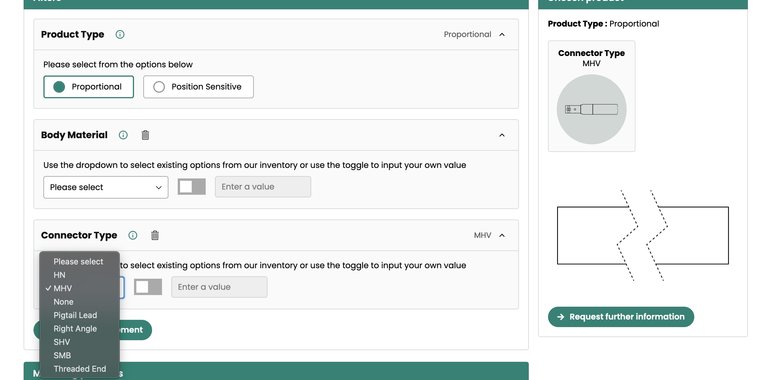Delete the Connector Type filter with trash icon

tap(155, 236)
